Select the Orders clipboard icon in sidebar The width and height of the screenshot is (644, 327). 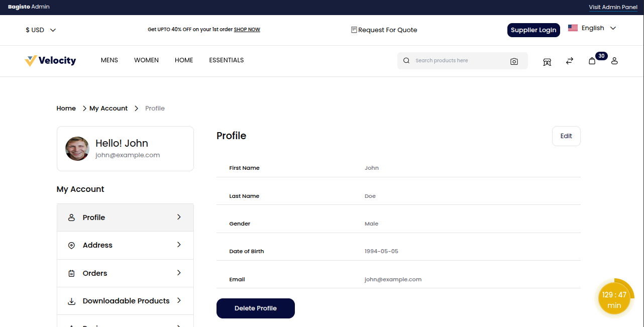pyautogui.click(x=71, y=273)
